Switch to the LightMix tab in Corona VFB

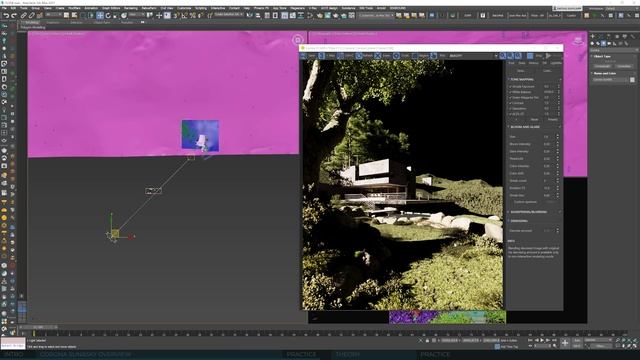556,63
